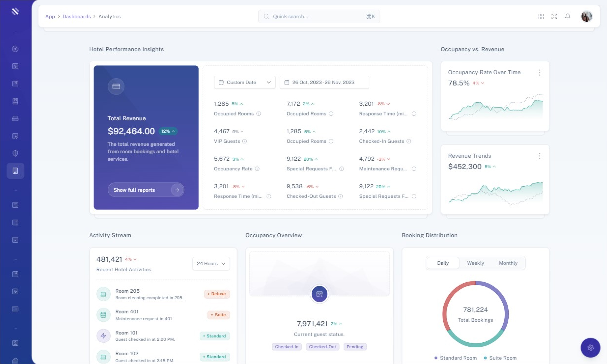Open the apps grid icon in header
607x364 pixels.
pos(541,16)
